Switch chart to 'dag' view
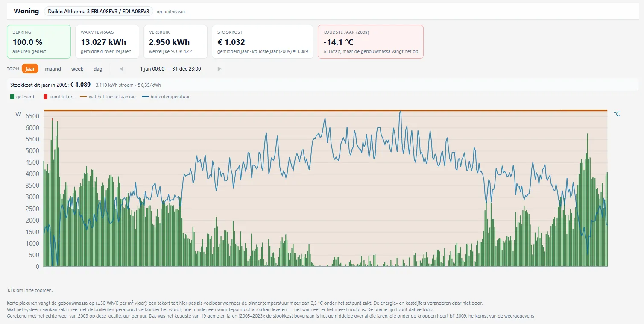 [x=98, y=69]
